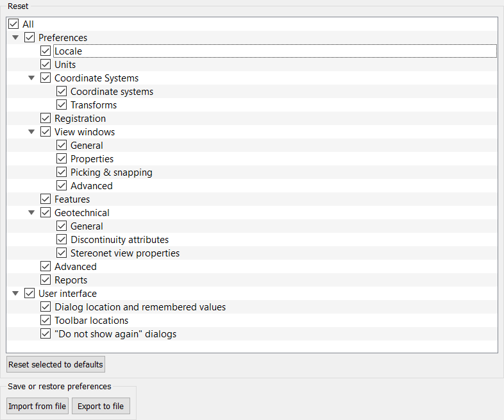Click Export to file button
This screenshot has height=420, width=504.
tap(101, 407)
